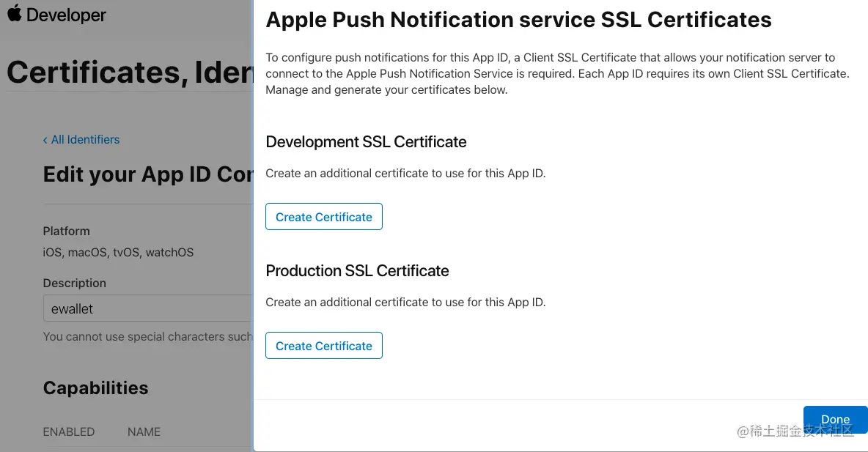Create Certificate for Production SSL
868x452 pixels.
[323, 346]
